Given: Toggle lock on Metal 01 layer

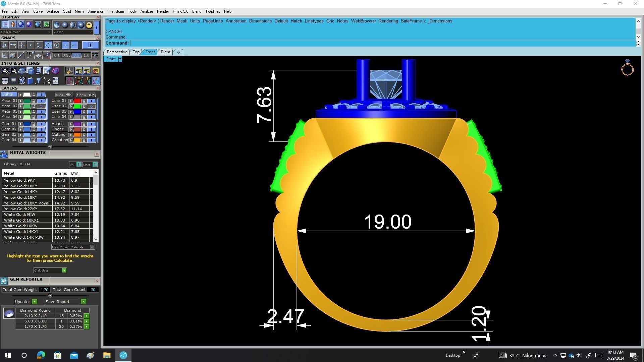Looking at the screenshot, I should coord(34,101).
